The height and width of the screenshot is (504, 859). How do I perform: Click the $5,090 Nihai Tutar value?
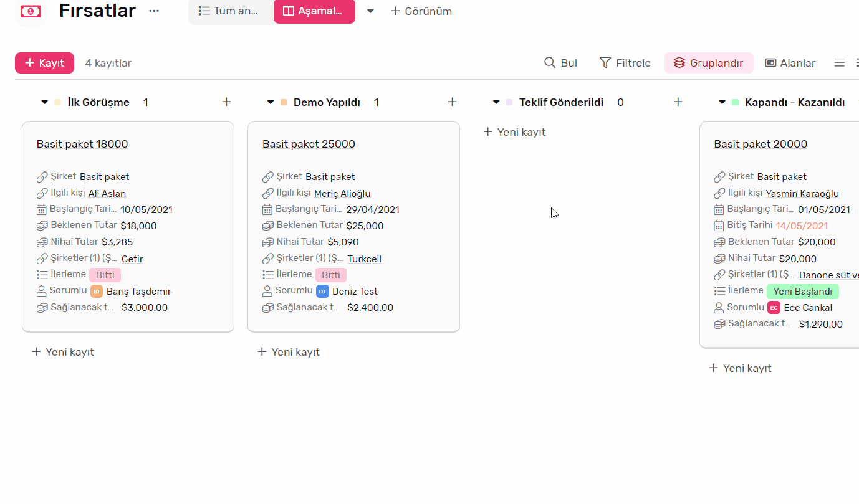pyautogui.click(x=343, y=242)
